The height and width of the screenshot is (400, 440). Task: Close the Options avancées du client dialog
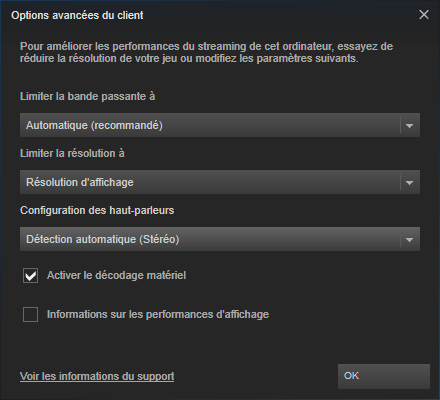pos(424,15)
